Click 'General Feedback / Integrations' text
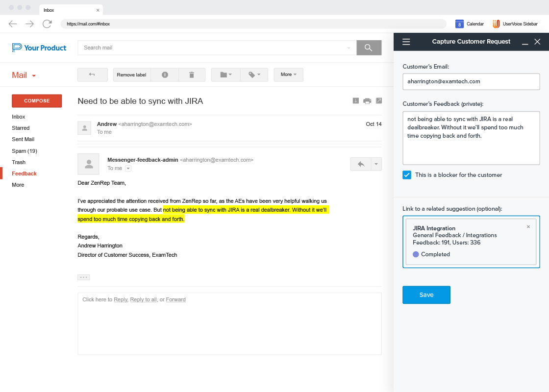The image size is (549, 392). (x=454, y=235)
